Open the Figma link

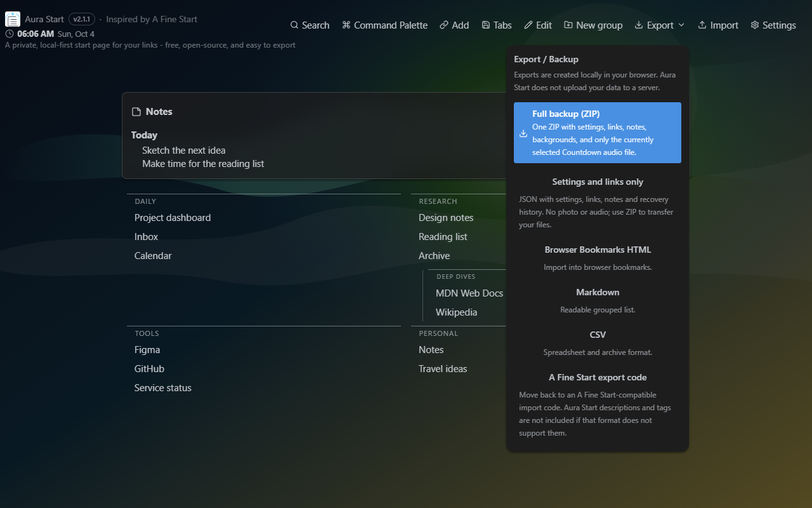click(x=147, y=350)
